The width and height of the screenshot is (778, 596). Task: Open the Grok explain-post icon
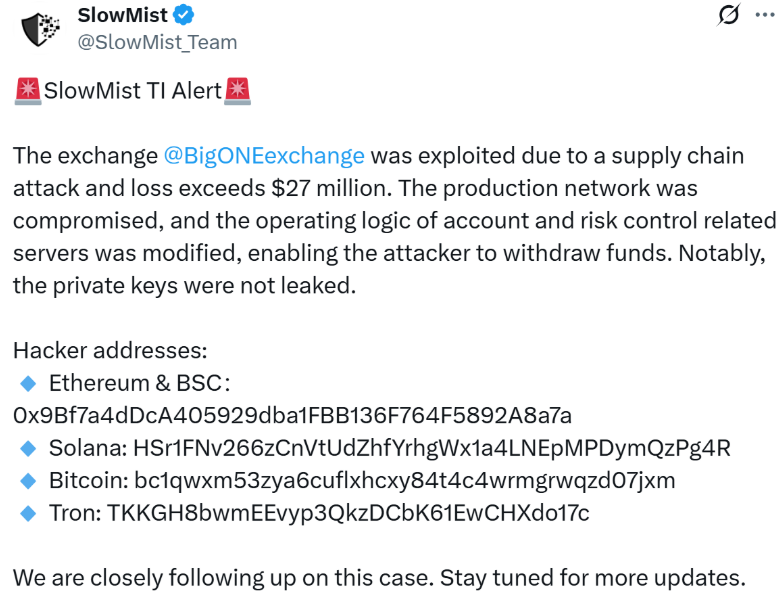729,15
